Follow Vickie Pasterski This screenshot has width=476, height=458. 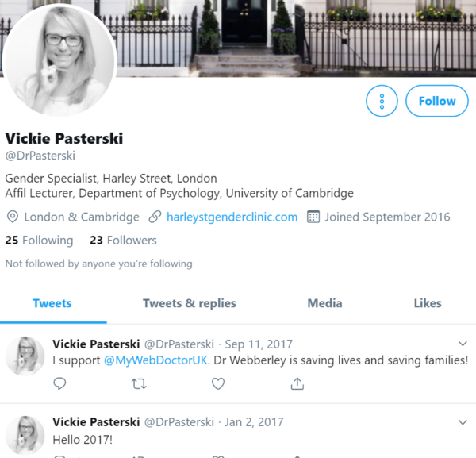437,101
